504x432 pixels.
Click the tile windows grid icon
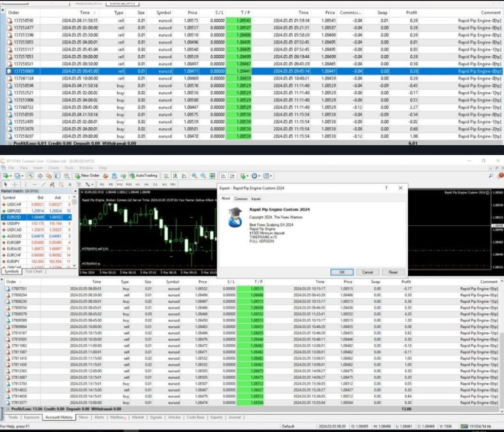(x=212, y=176)
